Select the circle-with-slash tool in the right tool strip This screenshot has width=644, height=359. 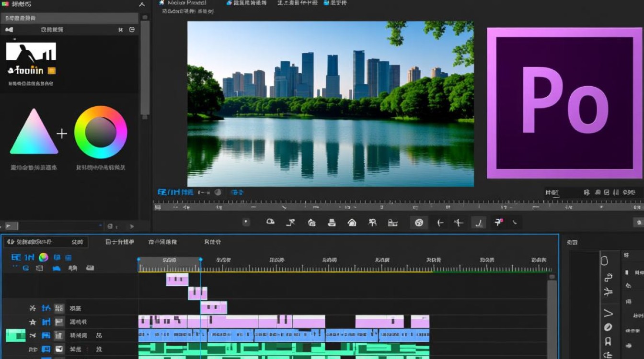(608, 327)
